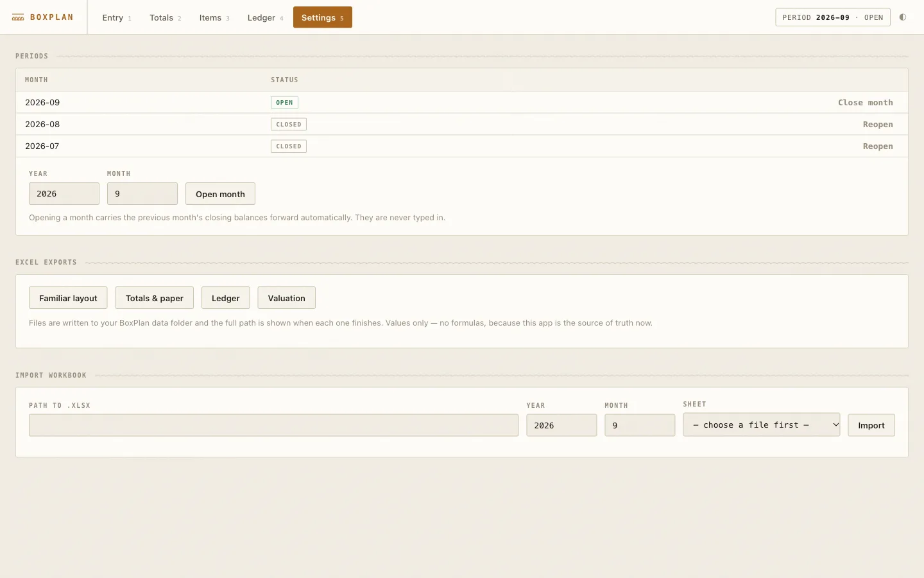Click the Path to .xlsx input field
The image size is (924, 578).
(274, 425)
